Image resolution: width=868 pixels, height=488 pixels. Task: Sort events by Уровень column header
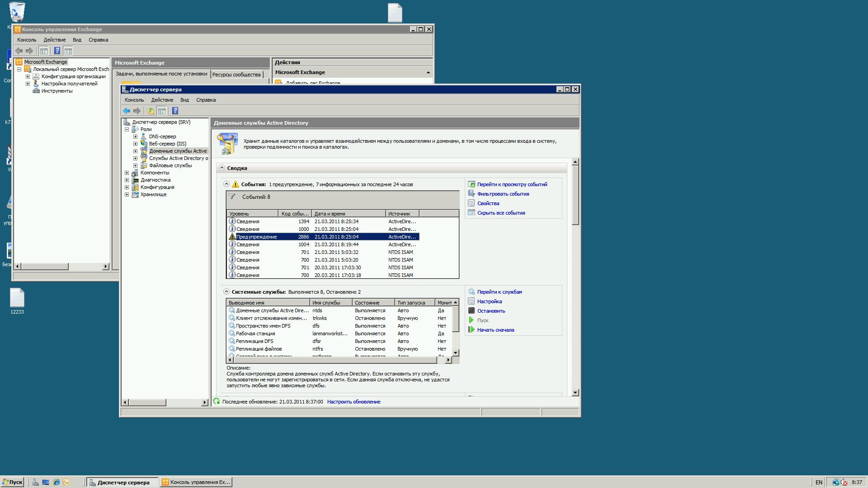[x=252, y=214]
